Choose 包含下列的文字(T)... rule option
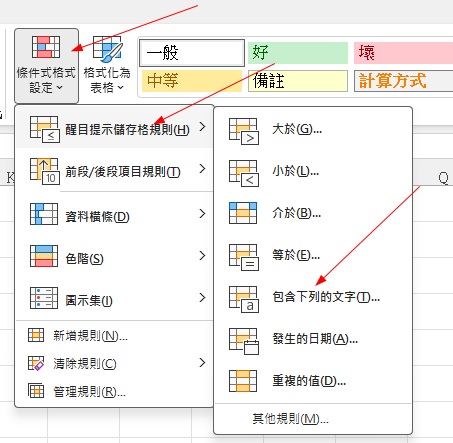 [x=313, y=297]
